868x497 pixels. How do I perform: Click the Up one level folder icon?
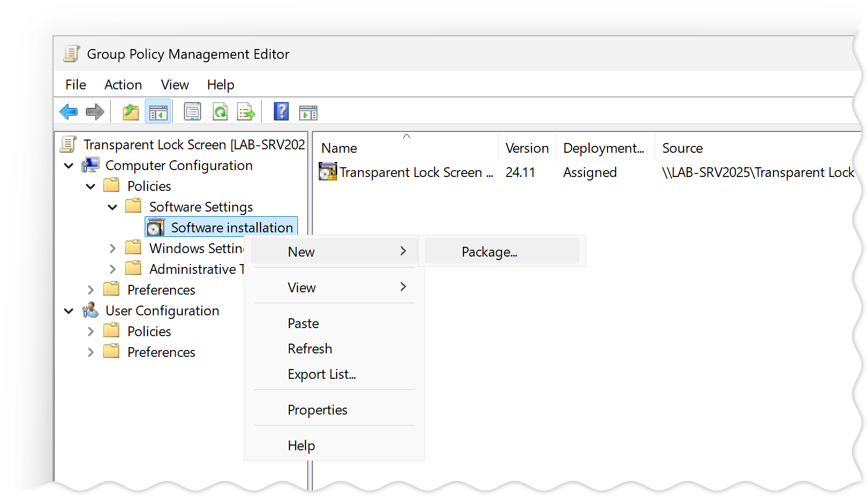[131, 111]
